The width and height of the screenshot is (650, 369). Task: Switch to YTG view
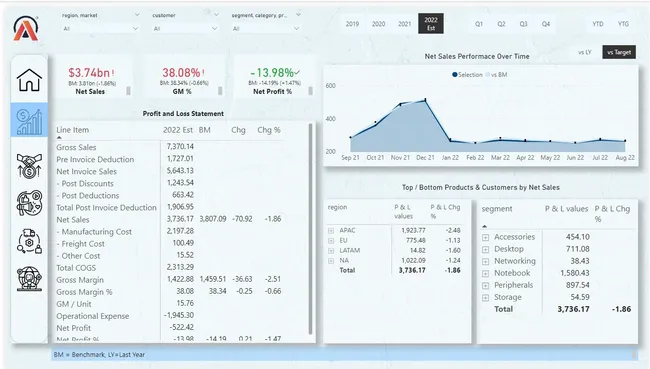pos(623,24)
